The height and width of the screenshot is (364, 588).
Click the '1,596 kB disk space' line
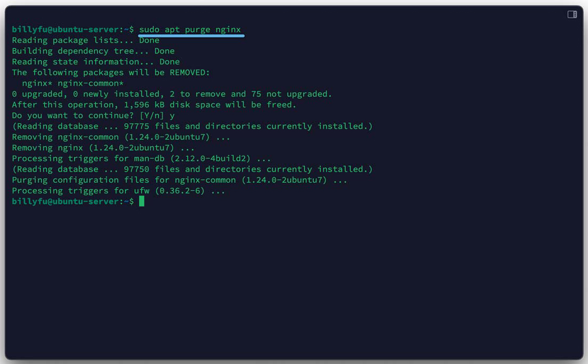[154, 105]
